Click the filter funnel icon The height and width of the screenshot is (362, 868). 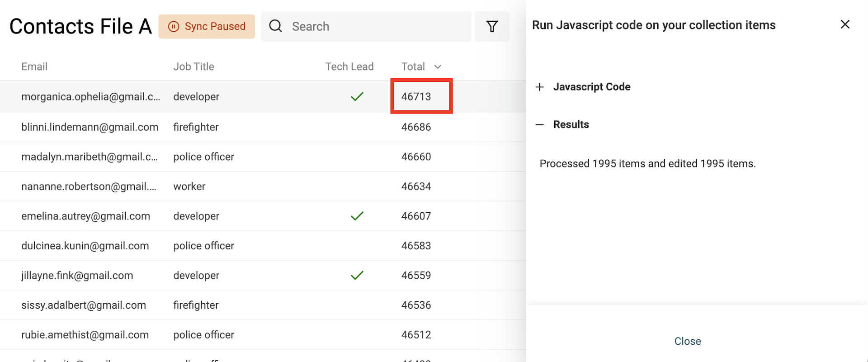[492, 27]
